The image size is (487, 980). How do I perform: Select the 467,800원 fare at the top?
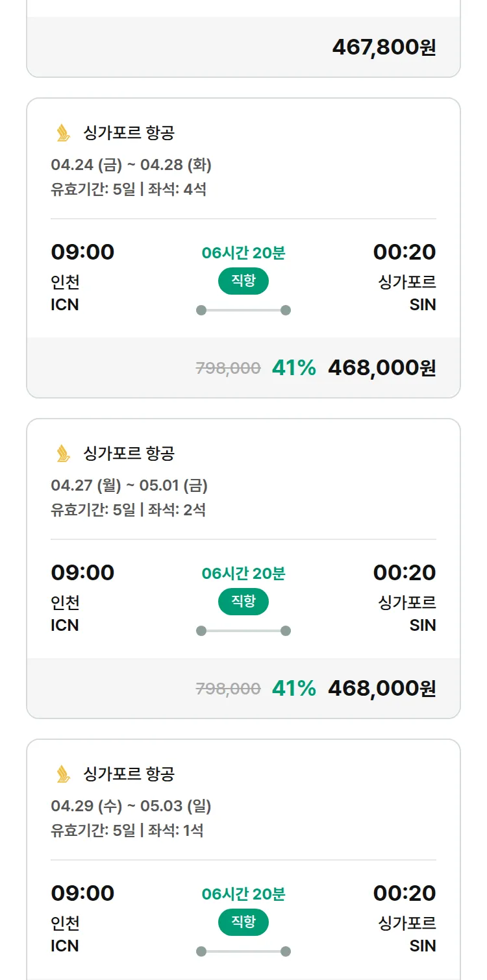384,47
